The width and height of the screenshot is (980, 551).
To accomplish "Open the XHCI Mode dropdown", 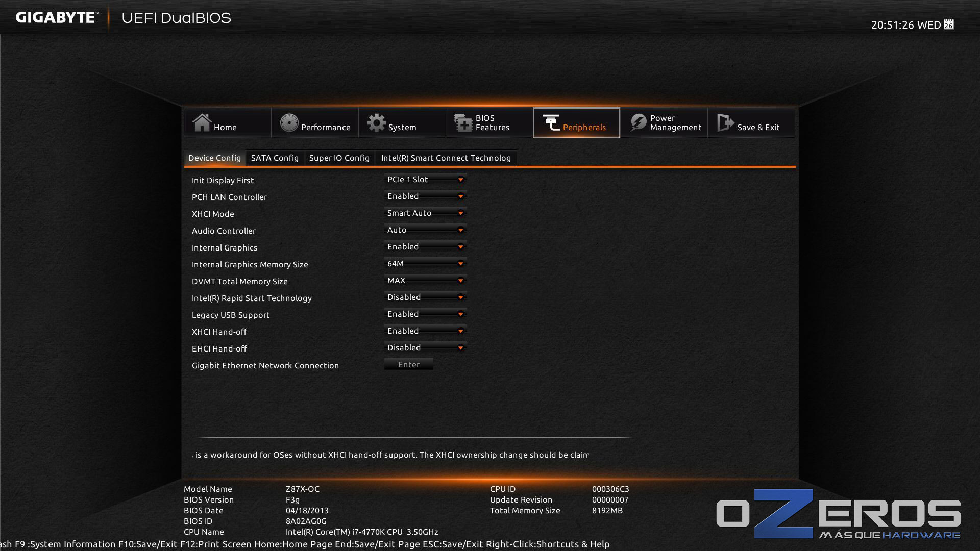I will [x=425, y=213].
